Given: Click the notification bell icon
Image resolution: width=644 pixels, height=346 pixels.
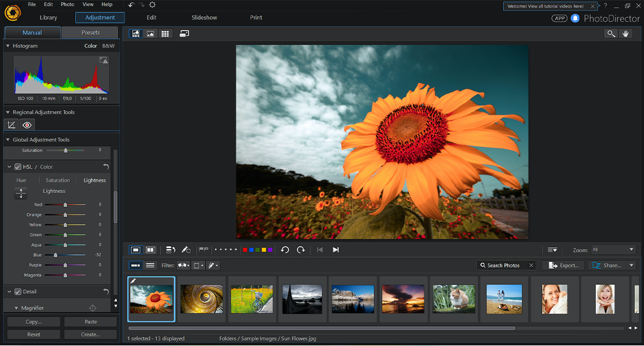Looking at the screenshot, I should (575, 18).
